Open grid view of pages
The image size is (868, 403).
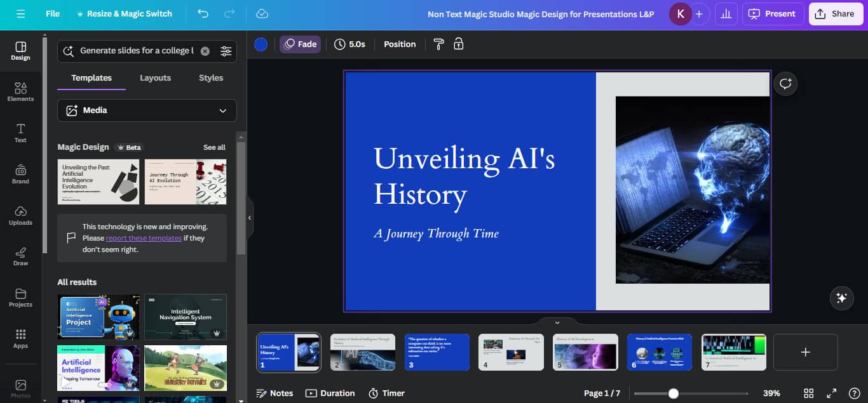[x=809, y=393]
